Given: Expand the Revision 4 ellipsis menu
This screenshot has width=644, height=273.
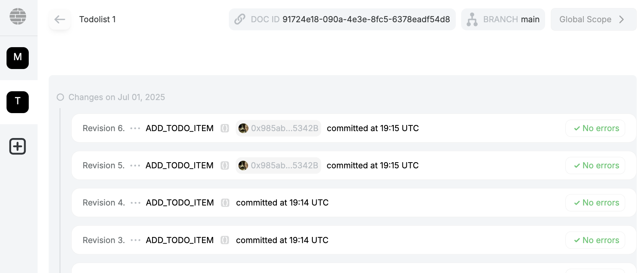Looking at the screenshot, I should click(x=135, y=203).
